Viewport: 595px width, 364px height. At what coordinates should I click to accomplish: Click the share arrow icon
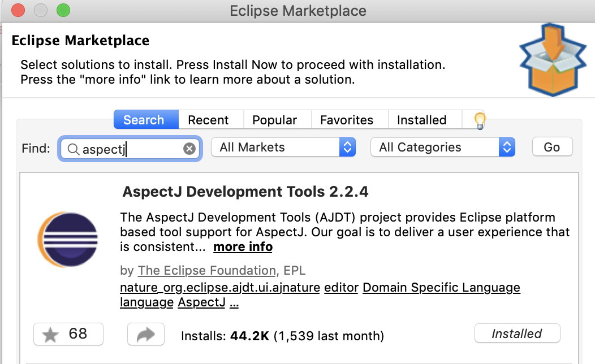(x=145, y=334)
